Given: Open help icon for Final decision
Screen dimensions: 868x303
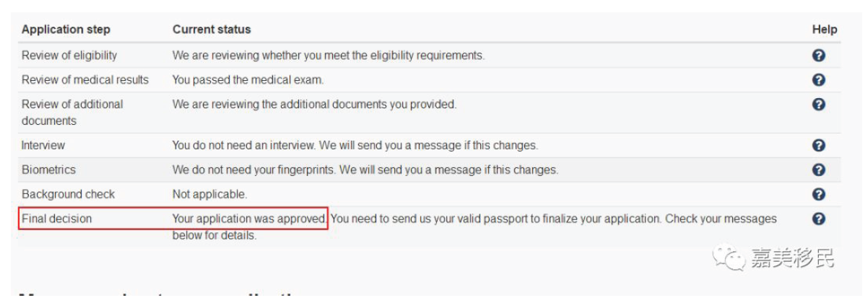Looking at the screenshot, I should pos(819,219).
